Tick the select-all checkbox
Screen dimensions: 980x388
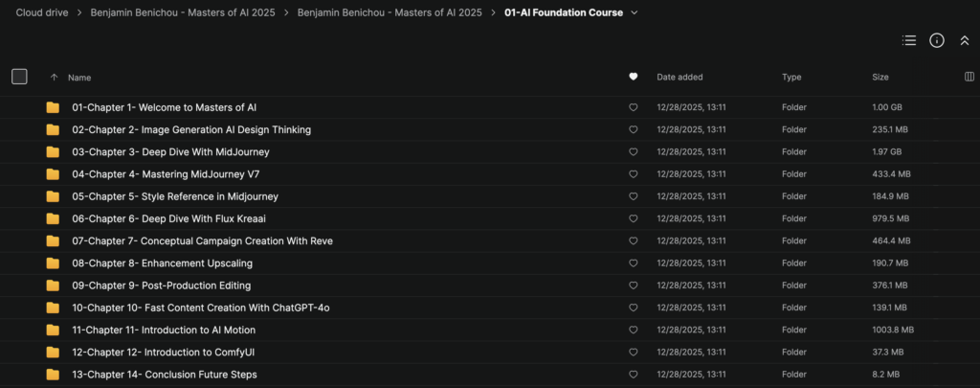click(x=19, y=77)
